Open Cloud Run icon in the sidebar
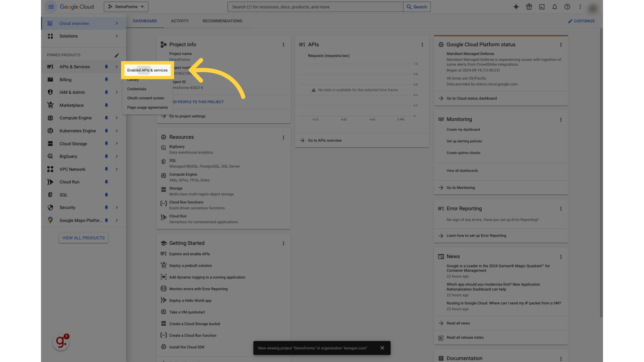The image size is (644, 362). [x=50, y=182]
